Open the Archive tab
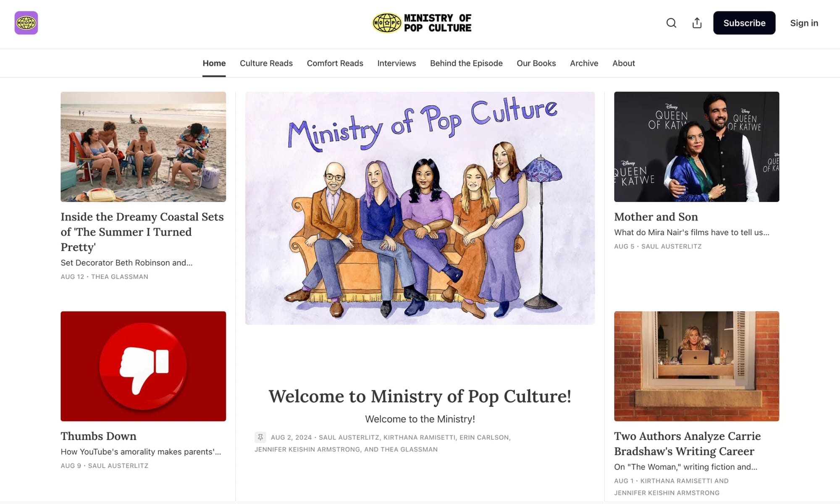840x504 pixels. (x=584, y=63)
